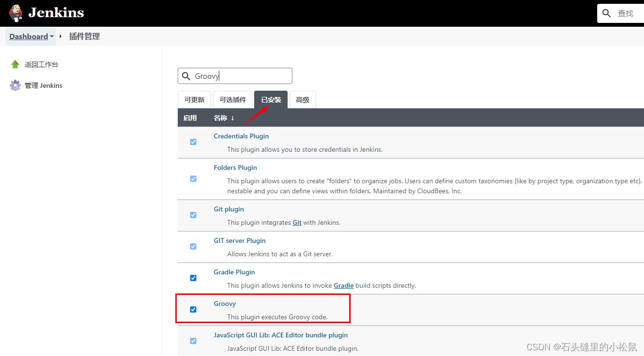Open the Credentials Plugin link
Image resolution: width=644 pixels, height=356 pixels.
[241, 136]
